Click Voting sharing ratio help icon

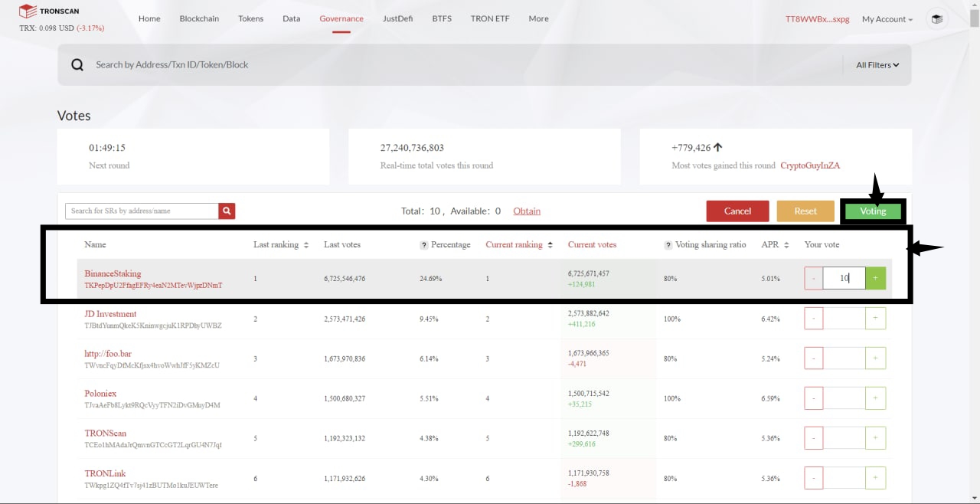click(668, 245)
